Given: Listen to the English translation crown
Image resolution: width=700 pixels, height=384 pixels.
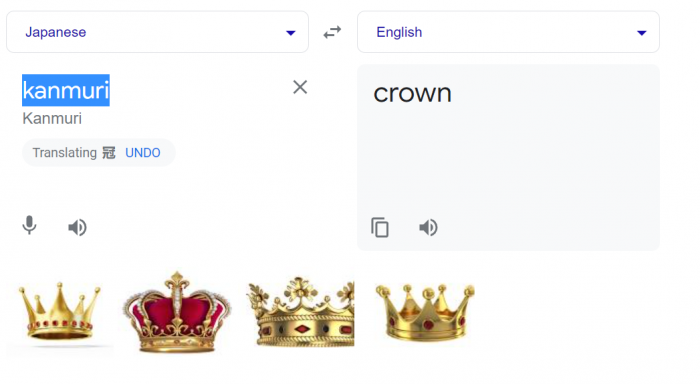Looking at the screenshot, I should (x=428, y=228).
